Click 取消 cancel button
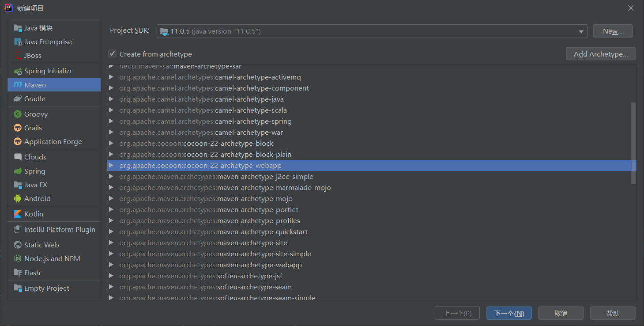Viewport: 644px width, 326px height. [561, 313]
